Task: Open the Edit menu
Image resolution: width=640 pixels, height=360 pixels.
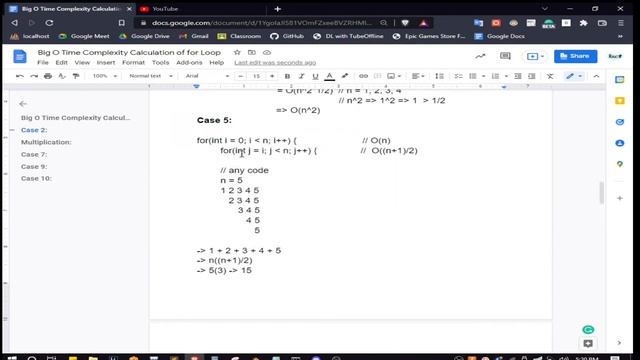Action: (x=62, y=62)
